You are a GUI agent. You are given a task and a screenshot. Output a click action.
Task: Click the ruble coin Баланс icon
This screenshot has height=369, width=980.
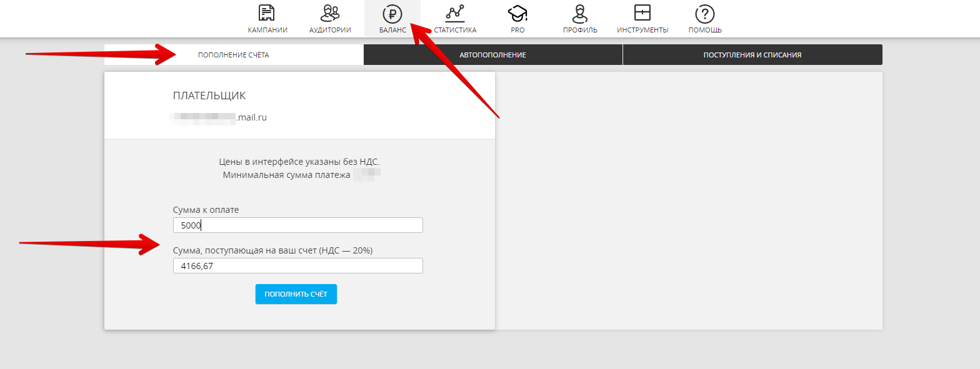pyautogui.click(x=392, y=13)
